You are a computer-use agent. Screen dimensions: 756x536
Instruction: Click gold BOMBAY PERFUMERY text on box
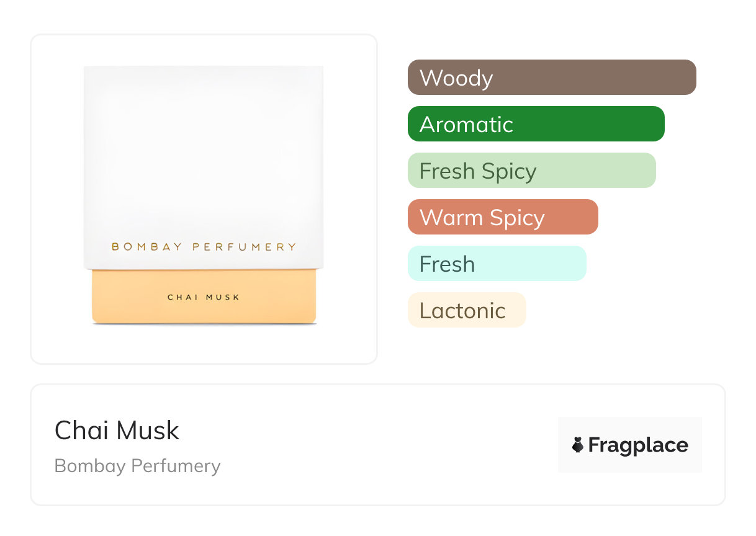204,247
